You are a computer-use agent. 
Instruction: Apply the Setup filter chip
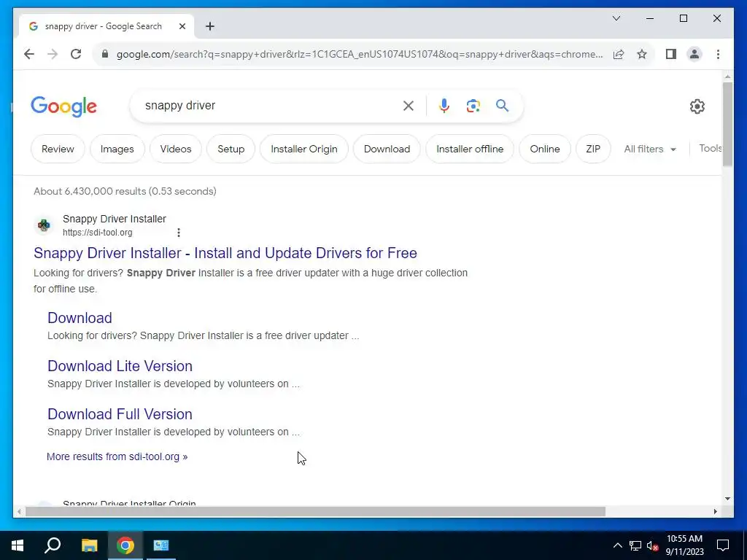[231, 149]
